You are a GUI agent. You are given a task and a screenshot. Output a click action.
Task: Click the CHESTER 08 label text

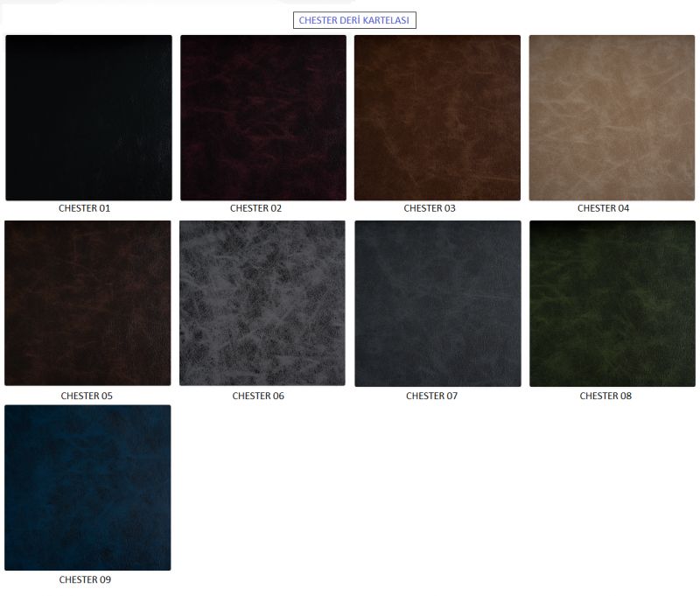tap(605, 396)
